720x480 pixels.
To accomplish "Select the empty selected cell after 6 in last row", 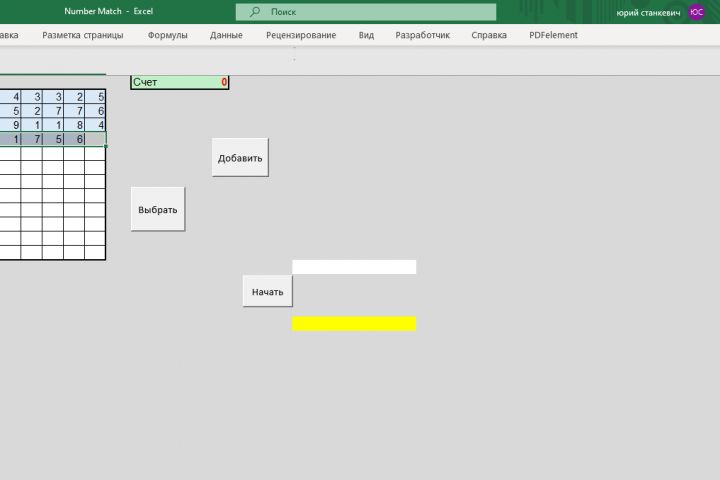I will (96, 139).
